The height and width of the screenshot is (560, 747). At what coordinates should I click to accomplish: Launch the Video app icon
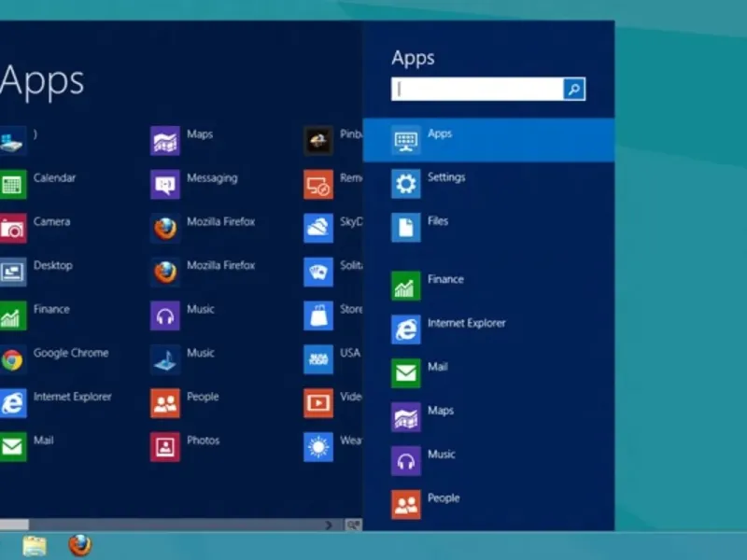point(318,403)
